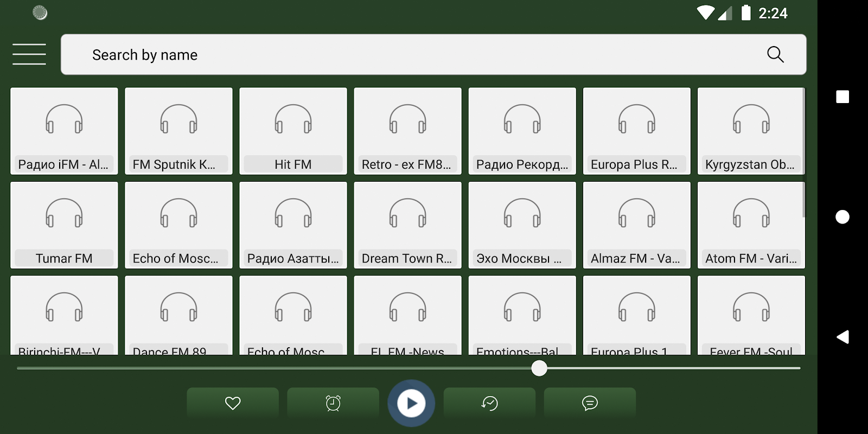
Task: Focus the Search by name field
Action: 433,54
